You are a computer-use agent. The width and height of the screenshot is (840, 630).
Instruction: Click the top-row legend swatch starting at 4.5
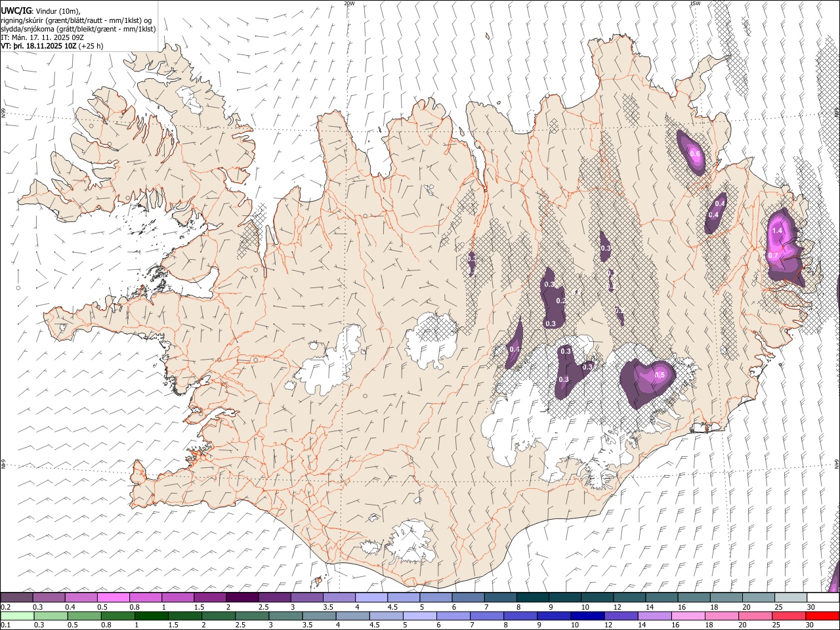[403, 598]
